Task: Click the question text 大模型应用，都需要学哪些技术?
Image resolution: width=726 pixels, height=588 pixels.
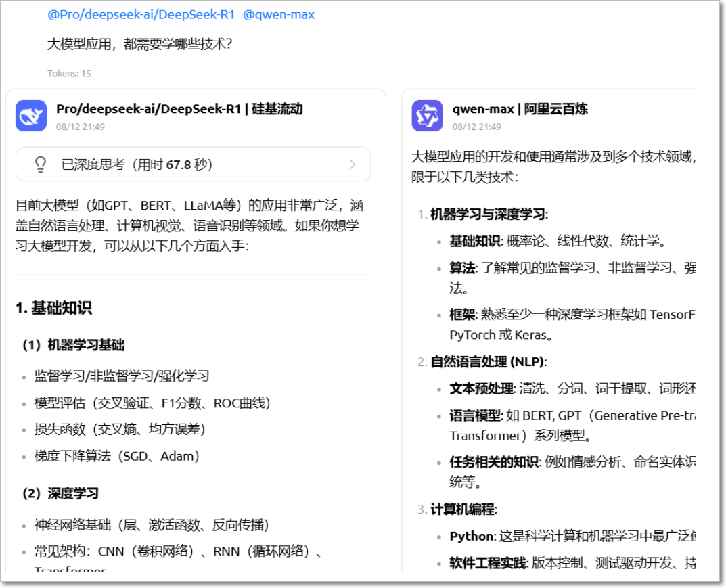Action: (x=139, y=44)
